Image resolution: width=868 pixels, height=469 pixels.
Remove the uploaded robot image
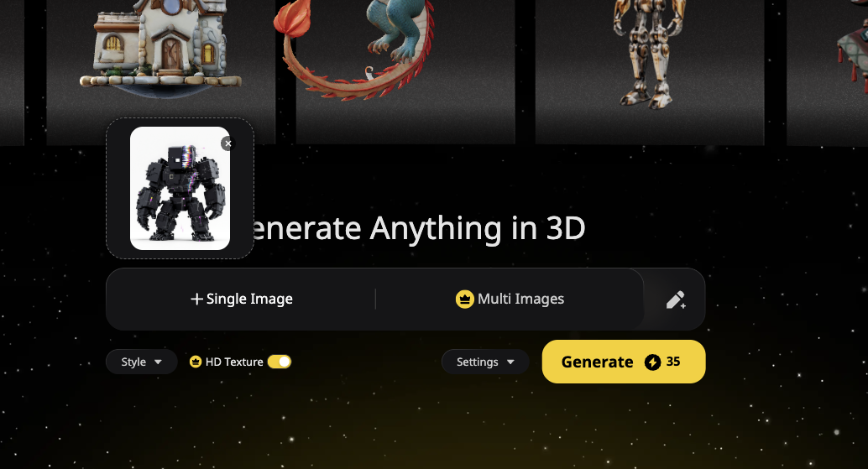228,143
